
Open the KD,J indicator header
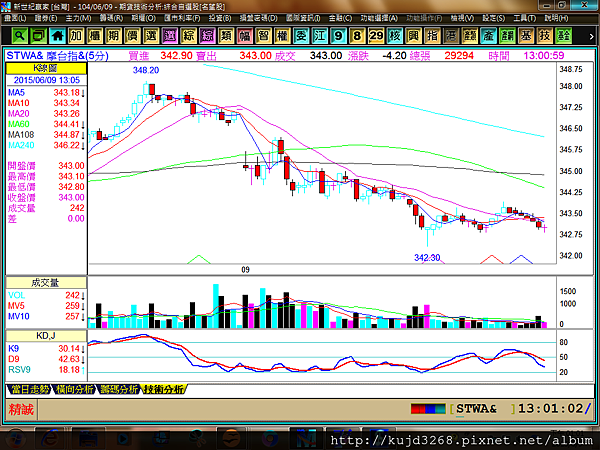[46, 336]
